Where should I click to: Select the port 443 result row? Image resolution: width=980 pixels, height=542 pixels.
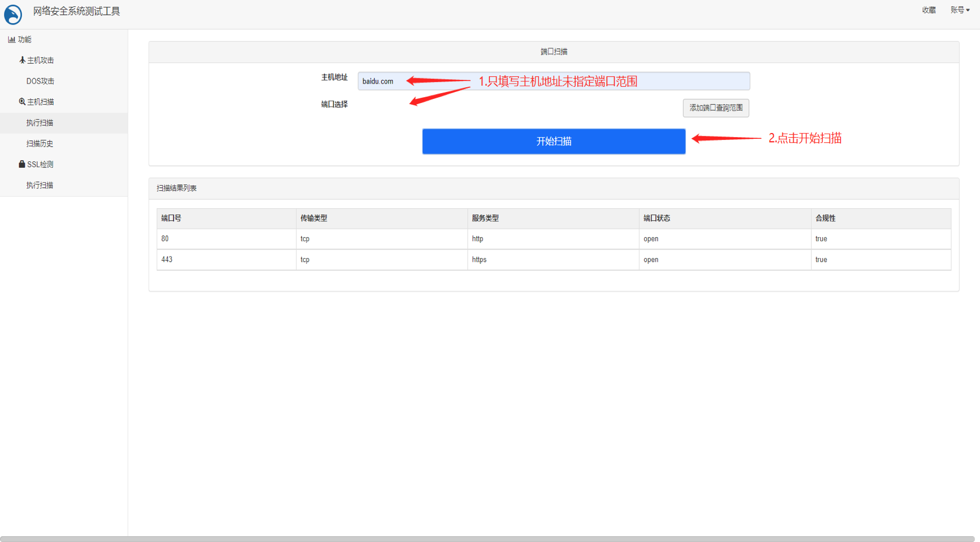tap(554, 260)
